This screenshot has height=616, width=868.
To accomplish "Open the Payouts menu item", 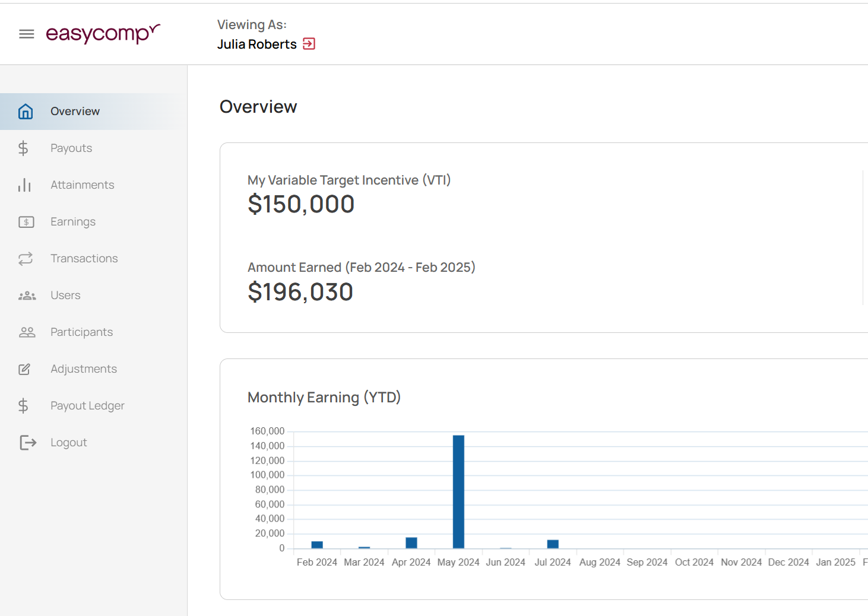I will pos(71,148).
